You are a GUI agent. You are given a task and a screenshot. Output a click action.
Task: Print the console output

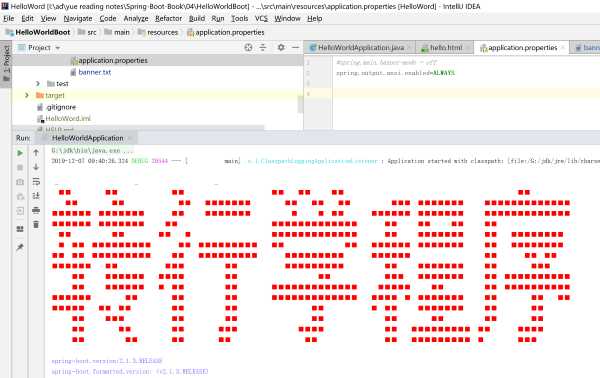click(x=36, y=210)
